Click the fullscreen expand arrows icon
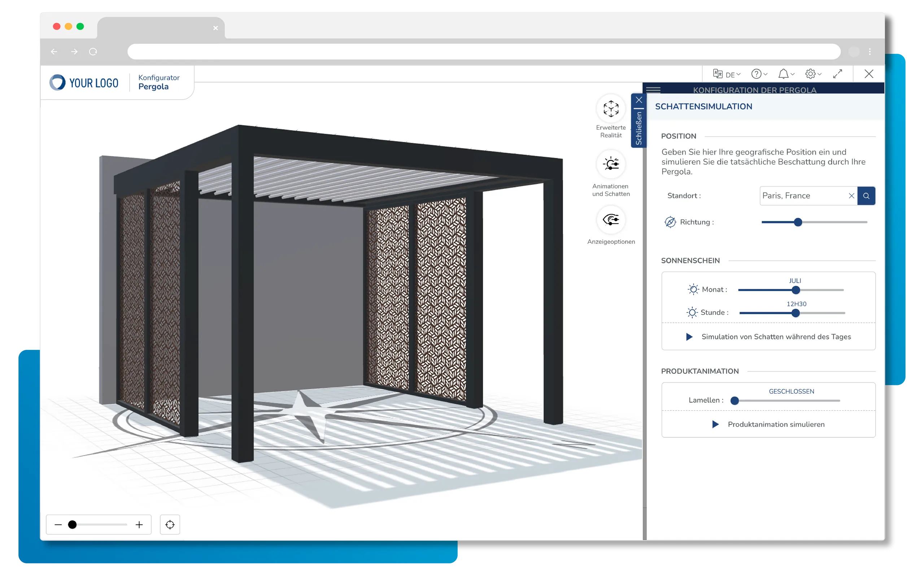Screen dimensions: 924x576 click(x=838, y=74)
